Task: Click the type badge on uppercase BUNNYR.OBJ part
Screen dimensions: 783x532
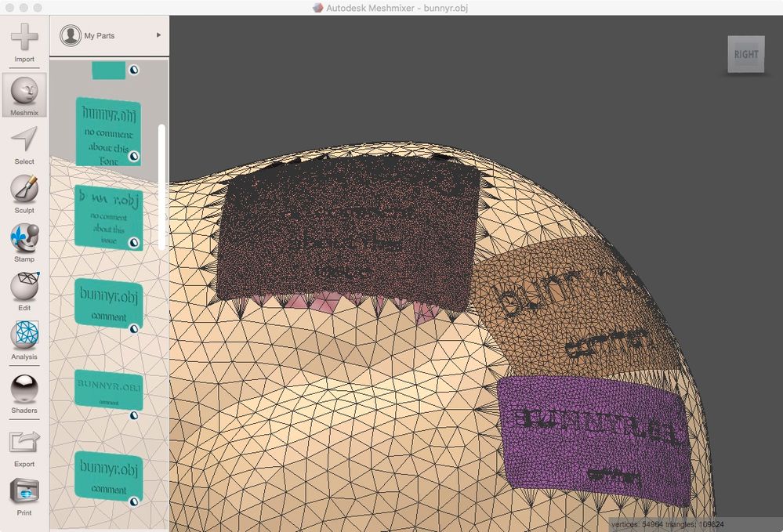Action: pos(134,415)
